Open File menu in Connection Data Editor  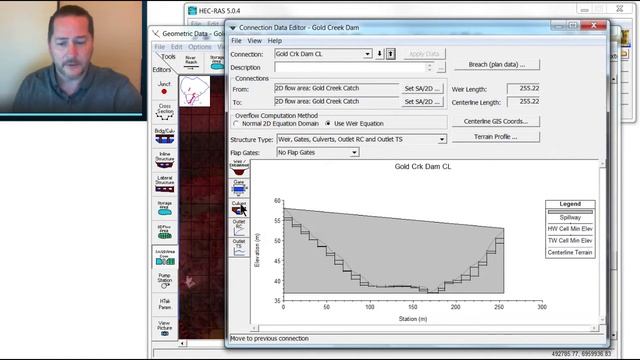tap(236, 41)
